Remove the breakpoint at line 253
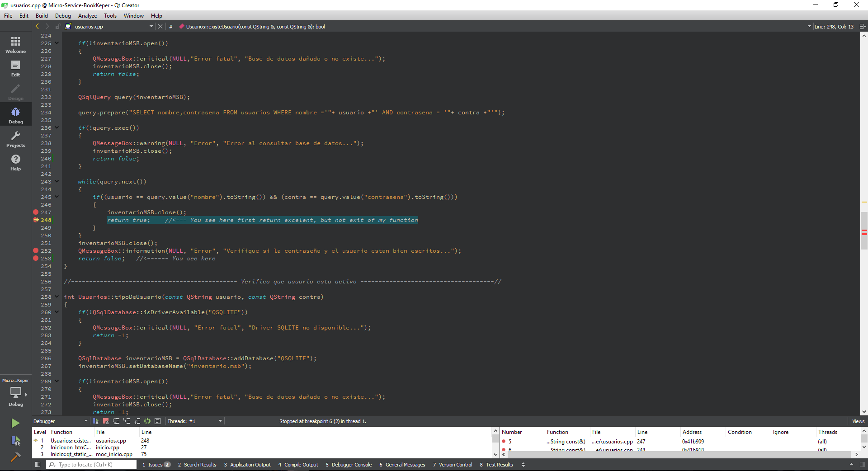The image size is (868, 471). click(36, 259)
